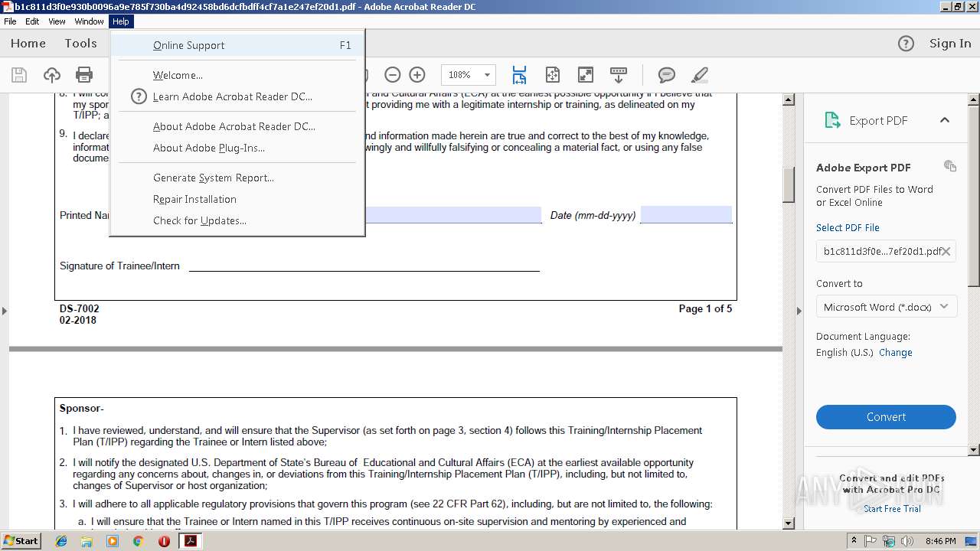Open the File menu
Screen dimensions: 980x551
pos(10,21)
